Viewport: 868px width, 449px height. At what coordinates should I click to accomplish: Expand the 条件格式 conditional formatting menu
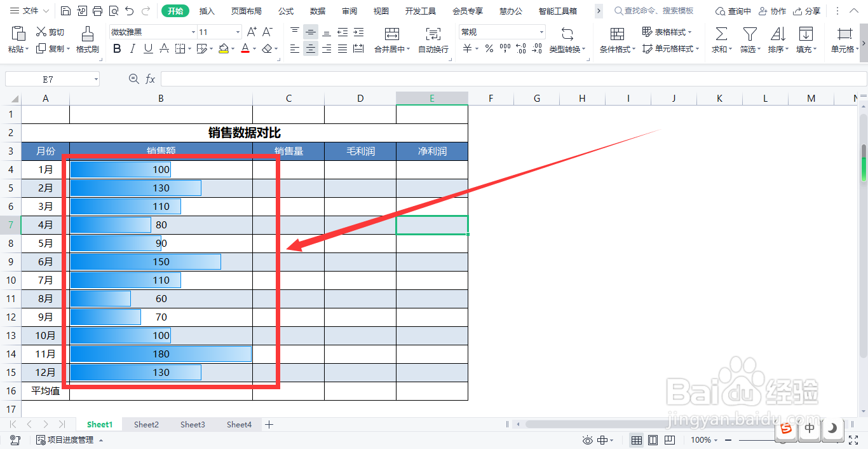pos(617,49)
